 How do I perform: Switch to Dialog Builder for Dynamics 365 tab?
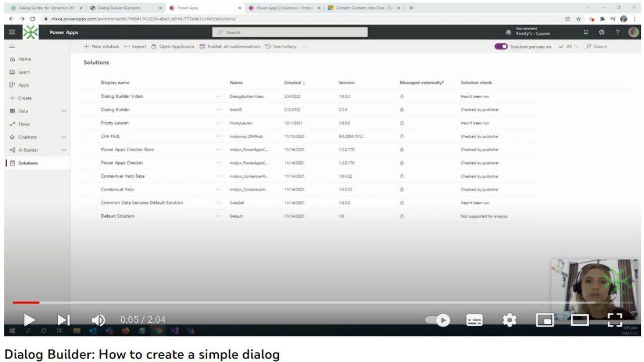click(x=46, y=8)
